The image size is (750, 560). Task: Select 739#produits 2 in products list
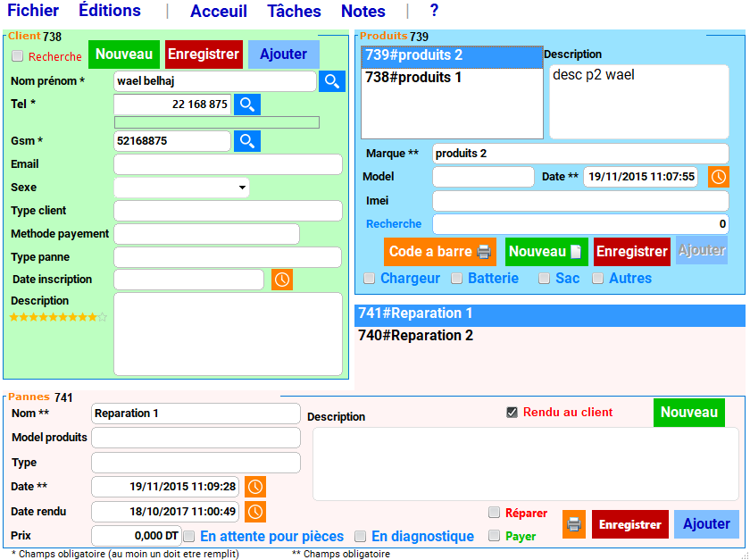452,55
